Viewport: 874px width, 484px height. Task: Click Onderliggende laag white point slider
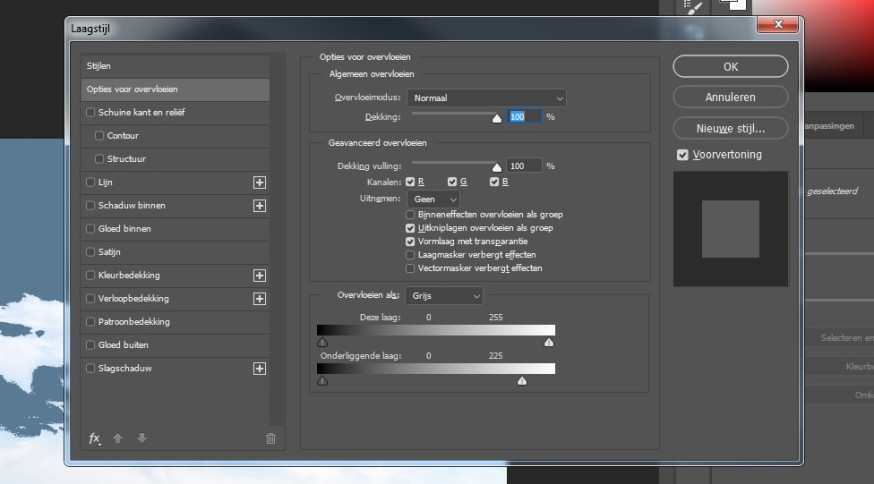pyautogui.click(x=522, y=381)
